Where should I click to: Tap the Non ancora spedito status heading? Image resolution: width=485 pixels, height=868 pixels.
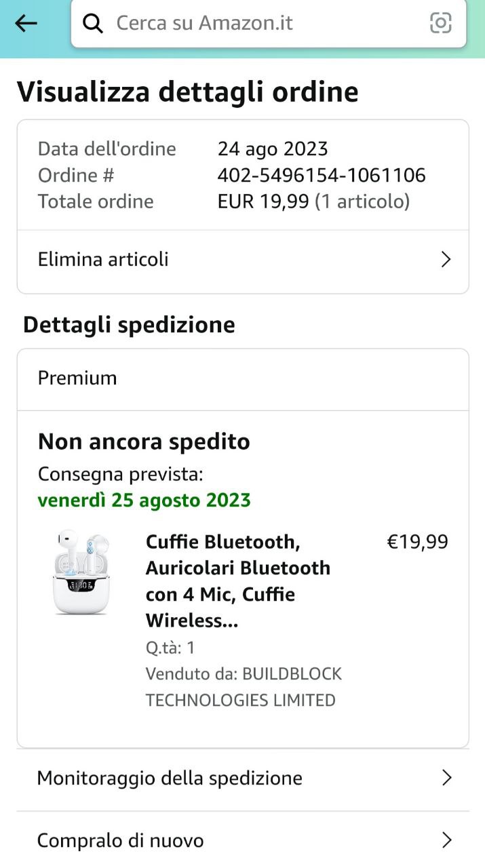coord(144,441)
